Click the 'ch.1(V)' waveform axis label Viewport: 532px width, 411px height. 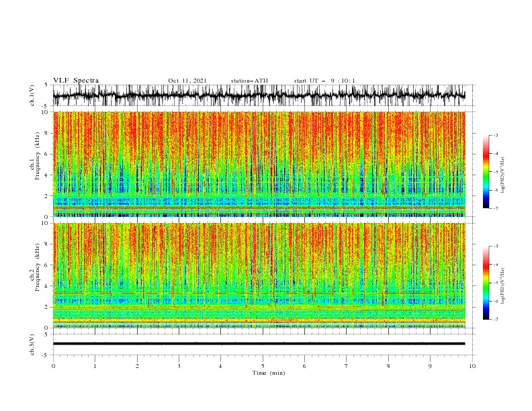pyautogui.click(x=32, y=95)
